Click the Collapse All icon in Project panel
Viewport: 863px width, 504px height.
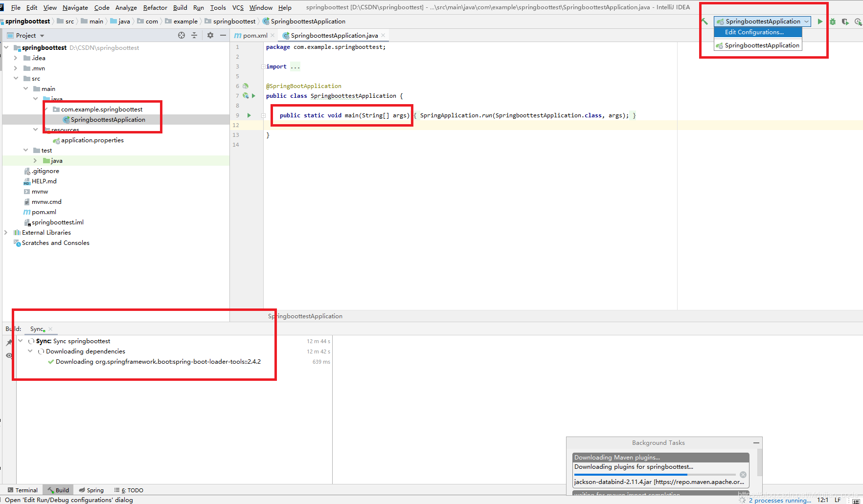[194, 35]
